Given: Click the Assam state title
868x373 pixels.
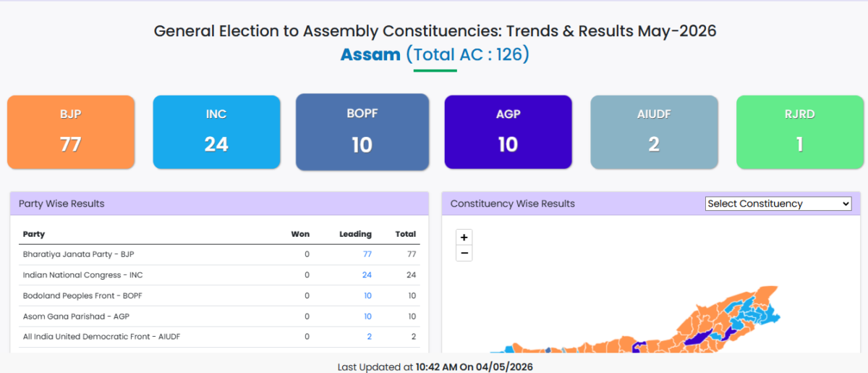Looking at the screenshot, I should 370,54.
